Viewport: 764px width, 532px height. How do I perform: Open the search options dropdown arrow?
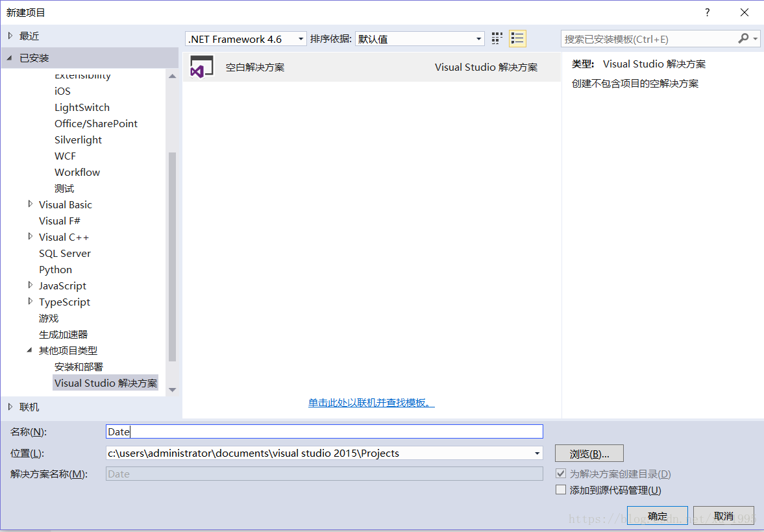[755, 39]
